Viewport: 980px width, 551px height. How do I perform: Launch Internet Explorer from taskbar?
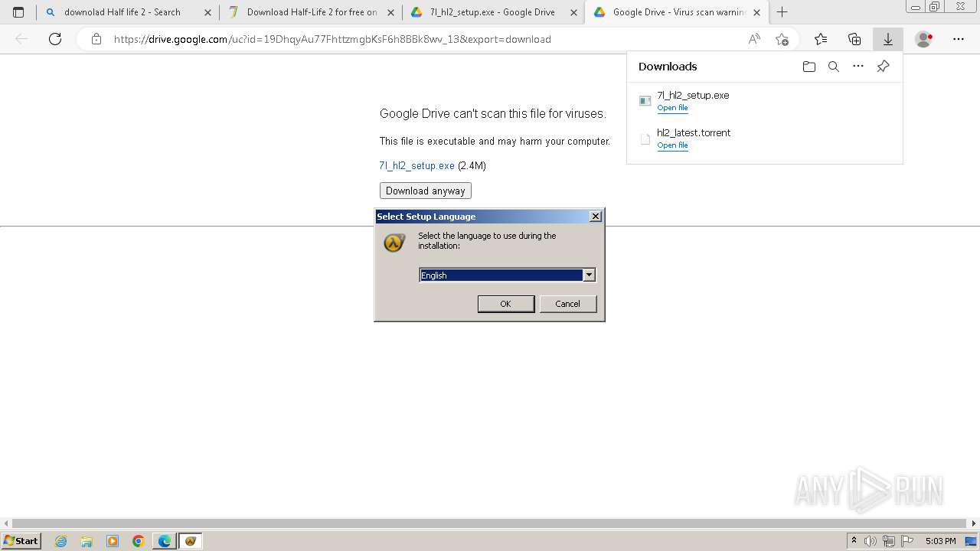click(x=61, y=541)
